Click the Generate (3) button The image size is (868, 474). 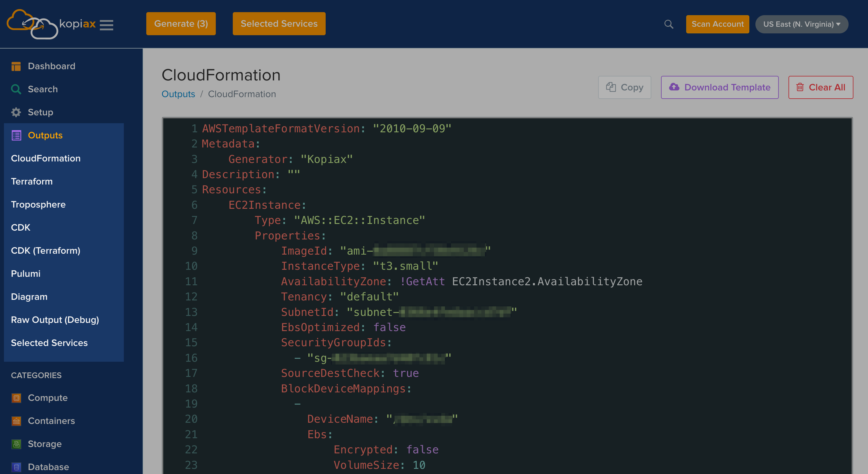point(181,24)
